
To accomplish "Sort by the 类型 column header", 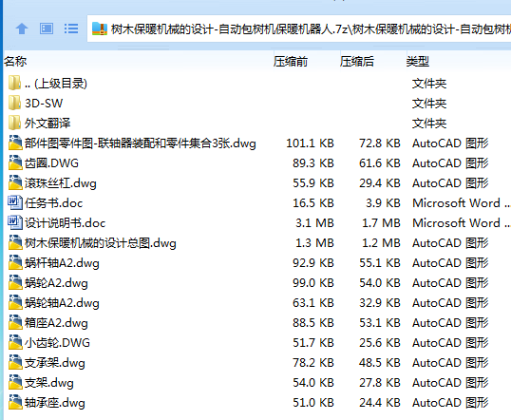I will click(418, 62).
